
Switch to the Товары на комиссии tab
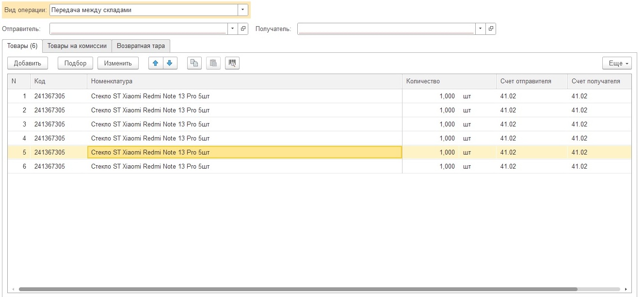click(x=77, y=46)
